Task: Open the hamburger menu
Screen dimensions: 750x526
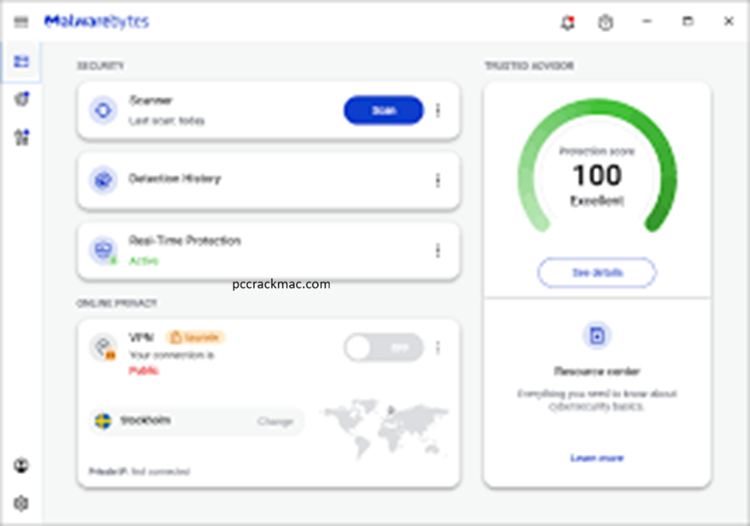Action: pos(21,22)
